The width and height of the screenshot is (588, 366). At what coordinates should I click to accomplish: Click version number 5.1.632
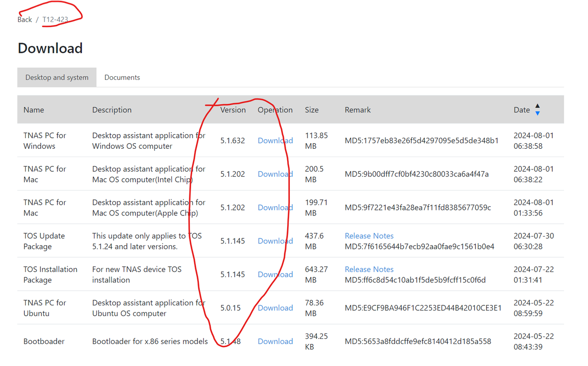point(232,141)
